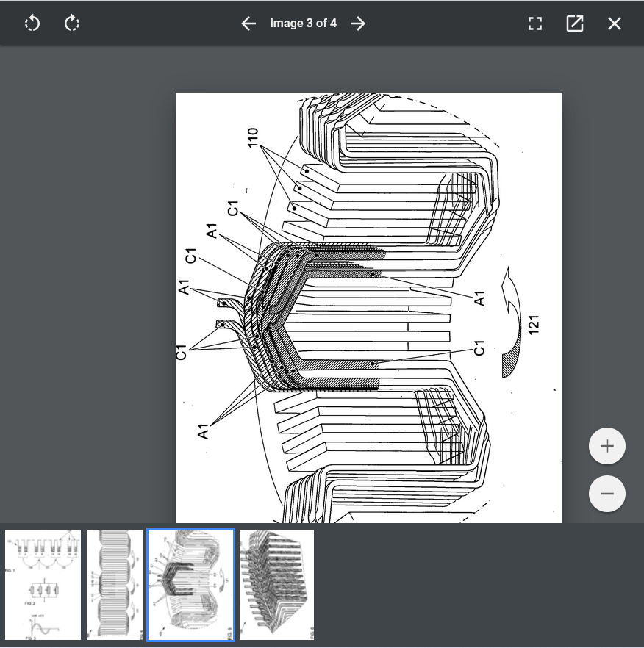Zoom out with the minus button

tap(607, 494)
